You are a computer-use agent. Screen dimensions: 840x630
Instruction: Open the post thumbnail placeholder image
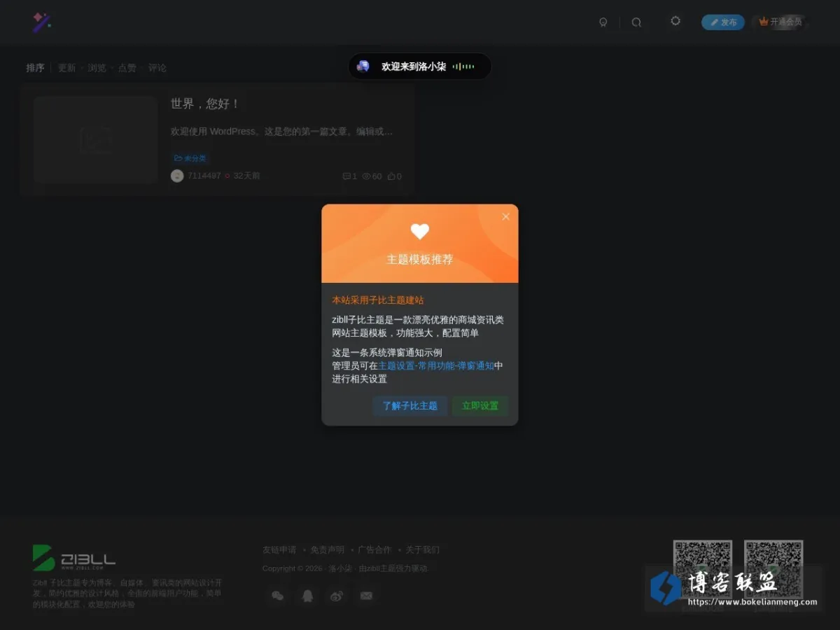pyautogui.click(x=96, y=140)
